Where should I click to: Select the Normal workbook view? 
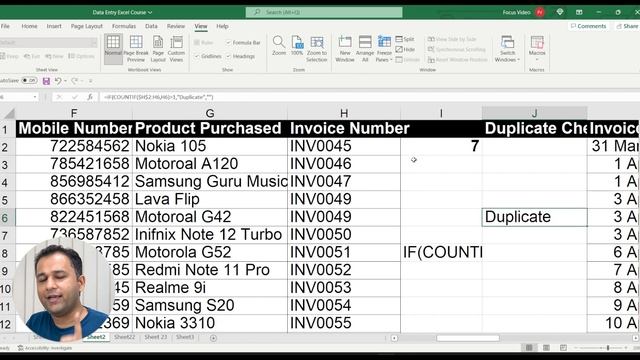coord(113,48)
